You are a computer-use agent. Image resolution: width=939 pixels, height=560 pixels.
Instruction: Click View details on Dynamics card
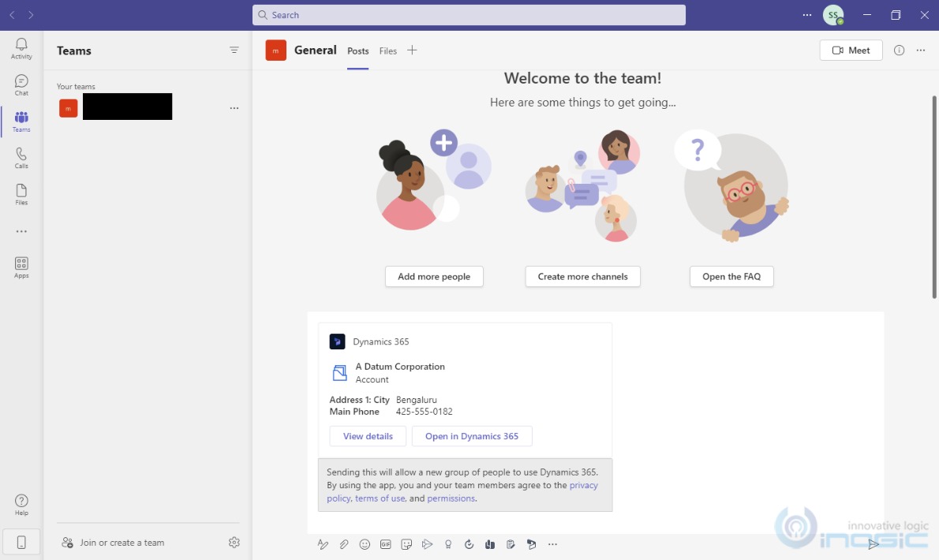pyautogui.click(x=368, y=436)
